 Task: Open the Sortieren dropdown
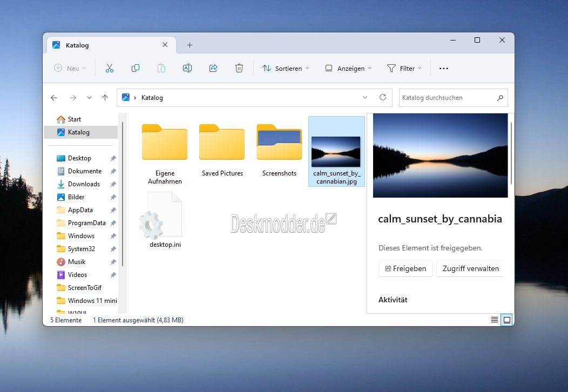click(x=286, y=68)
